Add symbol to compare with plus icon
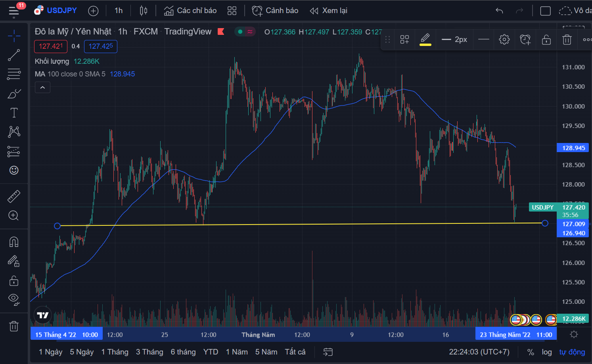 coord(93,11)
